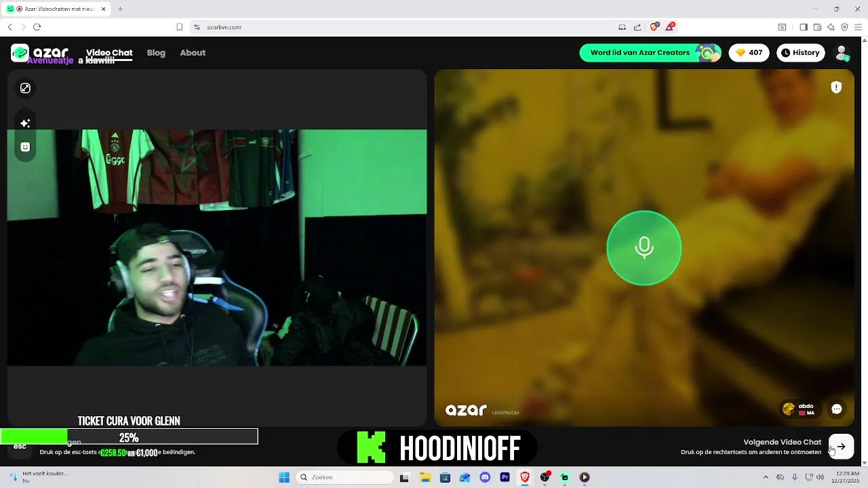Open the About page
This screenshot has width=868, height=488.
coord(193,52)
